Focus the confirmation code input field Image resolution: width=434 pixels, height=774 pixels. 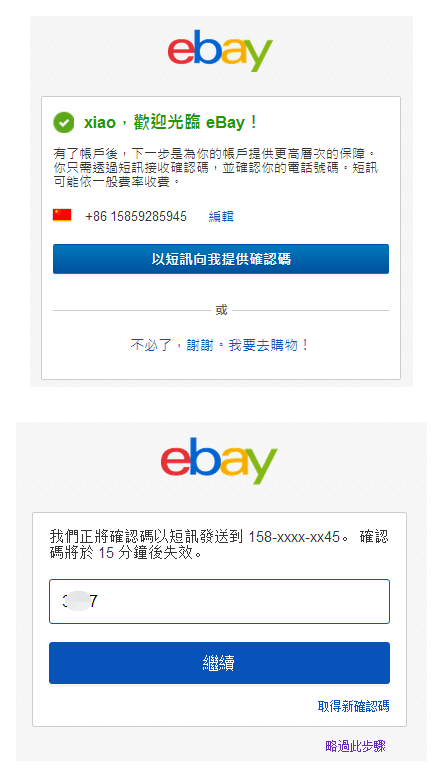(x=219, y=601)
